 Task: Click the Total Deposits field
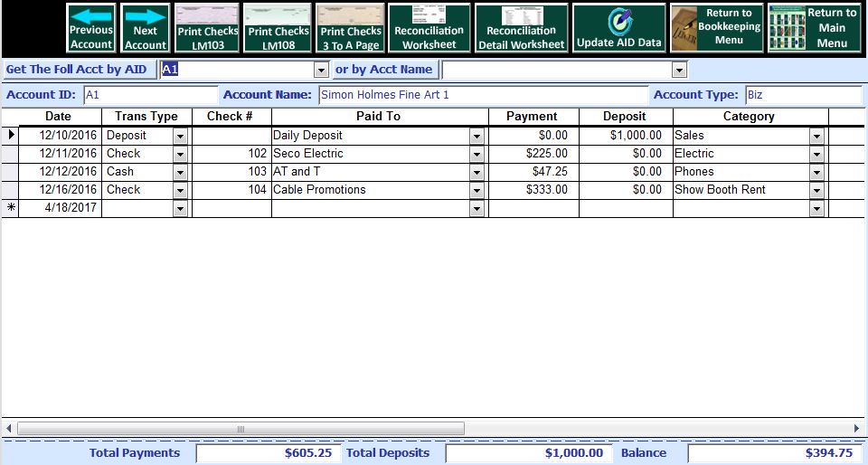[529, 453]
